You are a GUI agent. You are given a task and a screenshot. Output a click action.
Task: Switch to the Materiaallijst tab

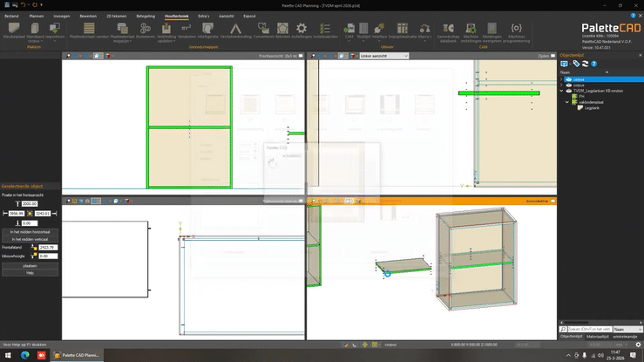click(597, 336)
